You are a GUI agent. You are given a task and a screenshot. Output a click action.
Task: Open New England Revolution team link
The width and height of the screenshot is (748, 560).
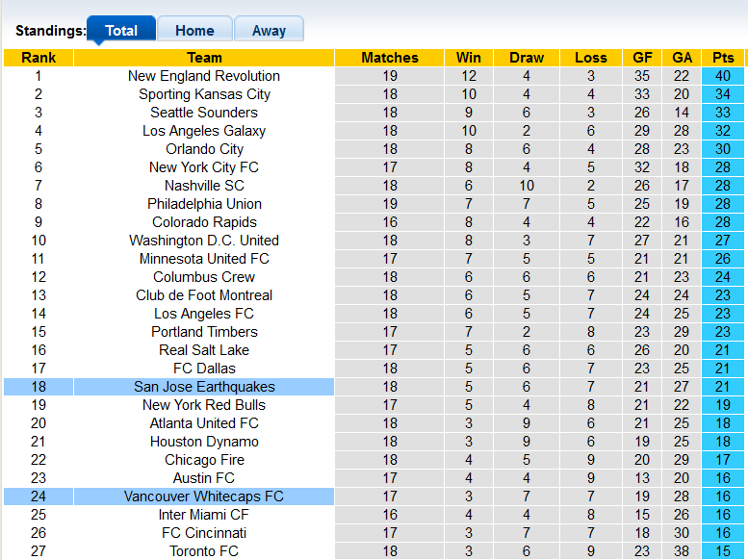click(204, 76)
